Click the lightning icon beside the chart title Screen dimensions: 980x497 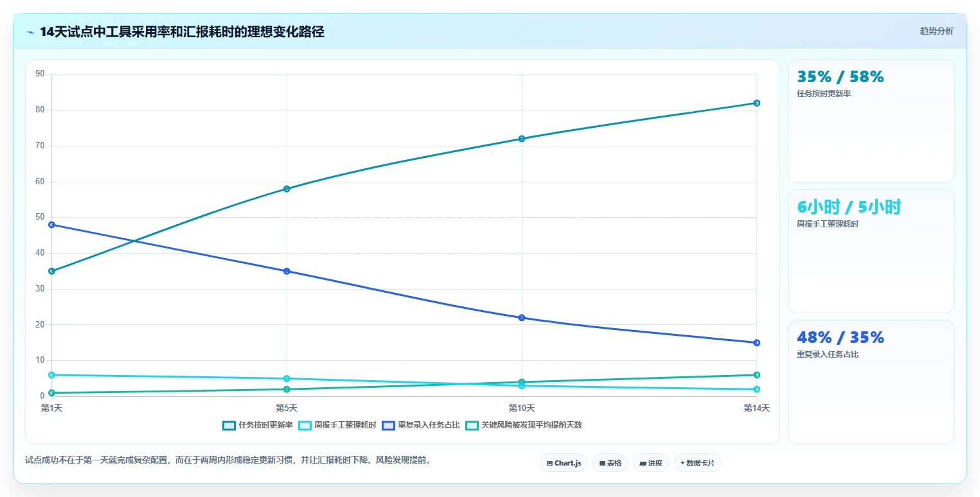coord(31,33)
